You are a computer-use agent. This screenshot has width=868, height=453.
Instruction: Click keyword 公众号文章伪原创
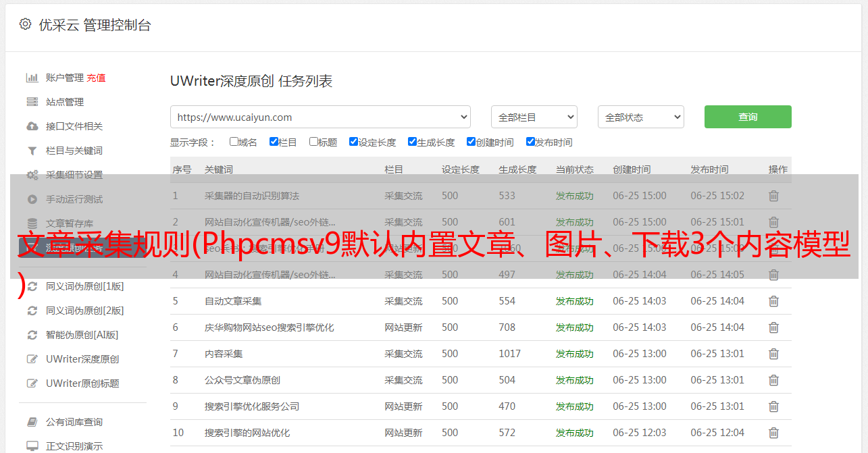click(x=242, y=380)
